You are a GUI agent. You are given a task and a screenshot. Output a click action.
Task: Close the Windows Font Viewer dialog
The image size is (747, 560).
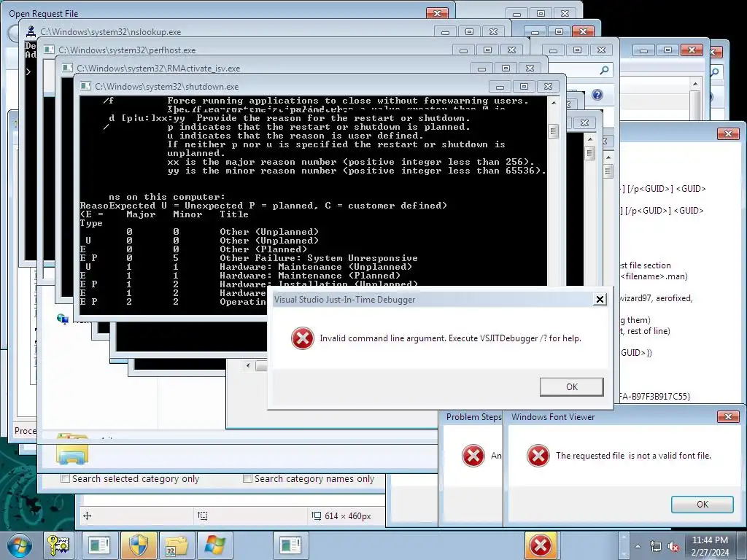[728, 416]
